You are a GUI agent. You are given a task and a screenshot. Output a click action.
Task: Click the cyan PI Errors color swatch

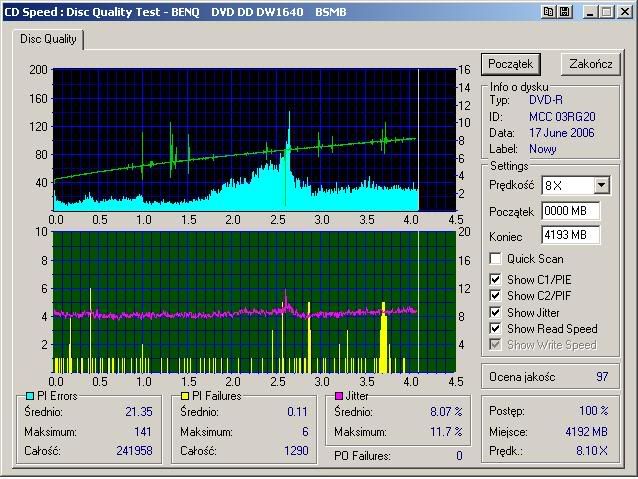coord(30,396)
